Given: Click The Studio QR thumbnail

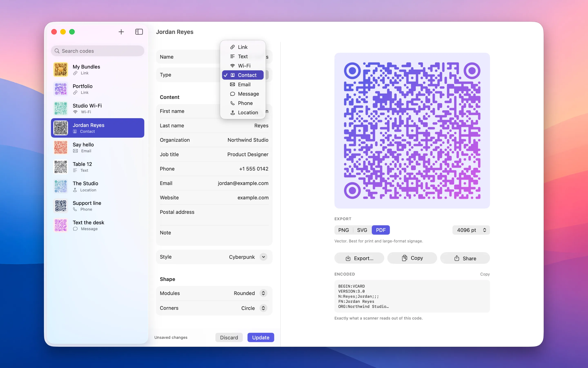Looking at the screenshot, I should point(60,186).
